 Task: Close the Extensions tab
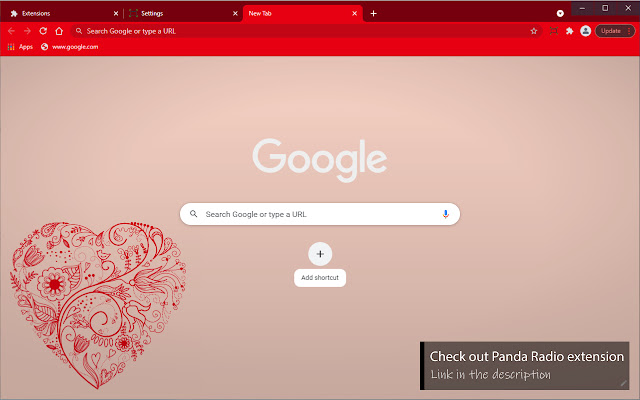tap(116, 13)
